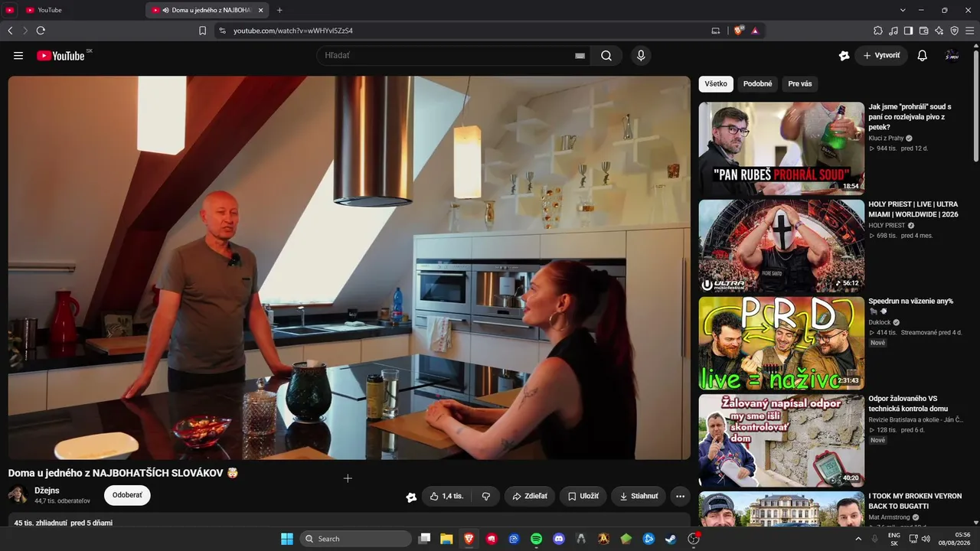Open the Kluci z Prahy channel name
This screenshot has height=551, width=980.
tap(886, 138)
